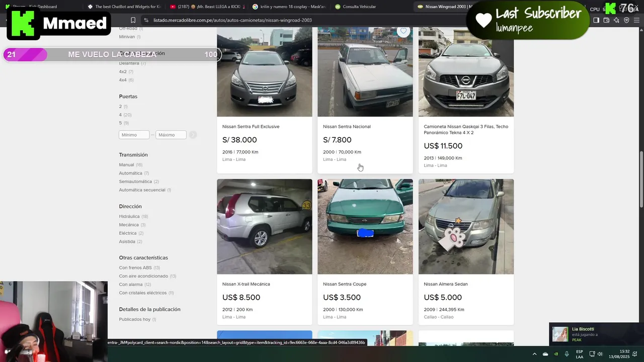Image resolution: width=644 pixels, height=362 pixels.
Task: Filter Dirección by Eléctrica
Action: (x=131, y=233)
